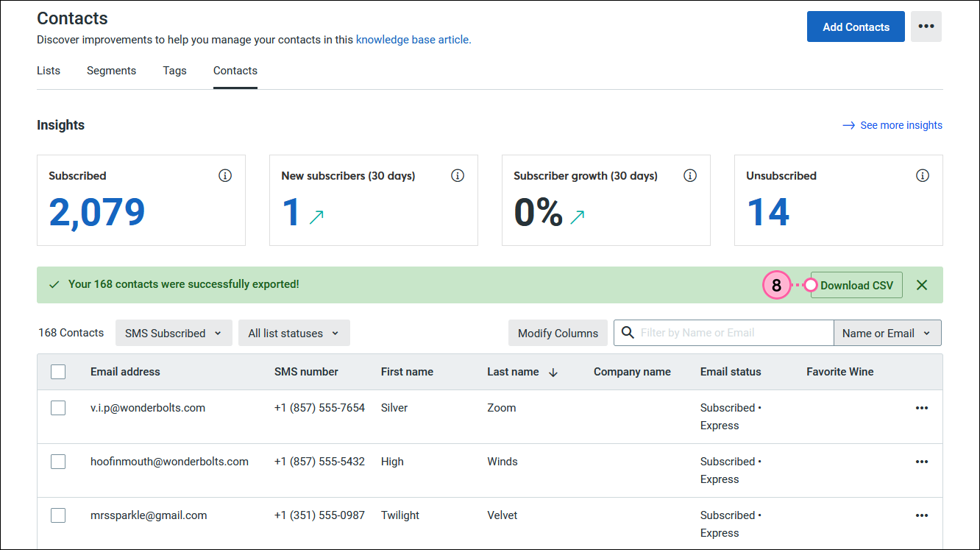Click phone number +1 (857) 555-7654
The image size is (980, 550).
[x=319, y=408]
